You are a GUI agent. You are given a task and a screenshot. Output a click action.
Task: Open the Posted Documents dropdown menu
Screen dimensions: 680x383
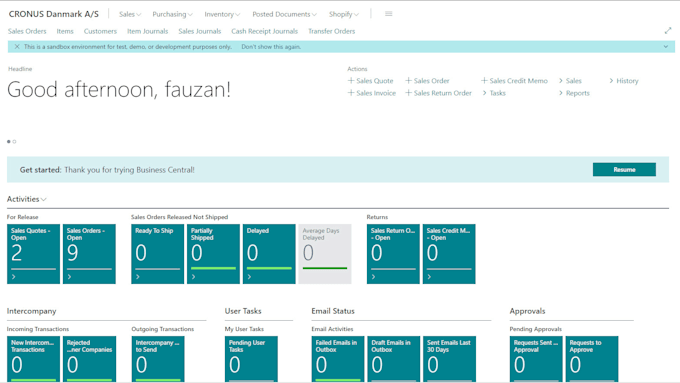coord(284,14)
